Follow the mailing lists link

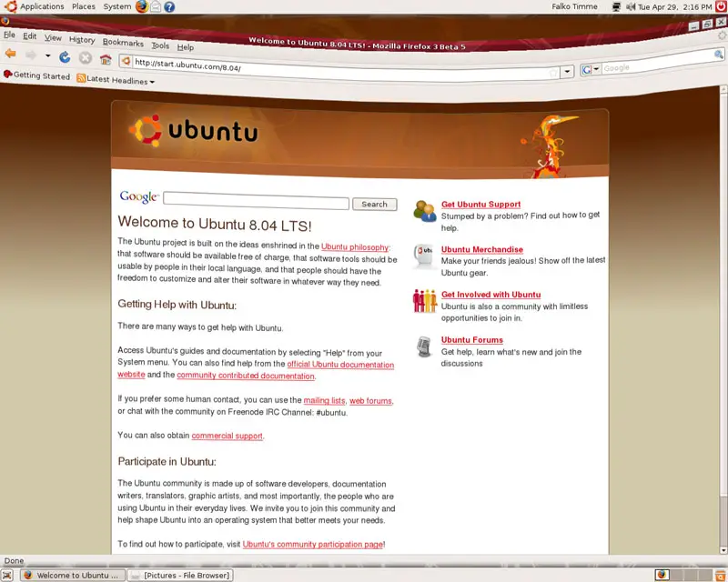click(x=324, y=400)
